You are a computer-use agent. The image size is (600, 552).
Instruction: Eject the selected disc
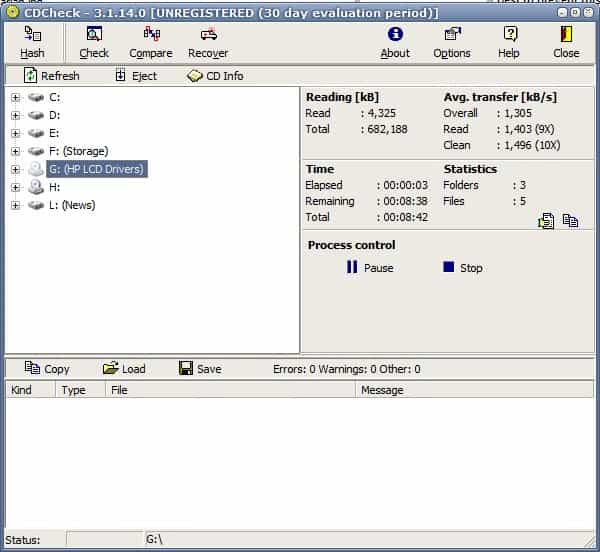pyautogui.click(x=135, y=76)
